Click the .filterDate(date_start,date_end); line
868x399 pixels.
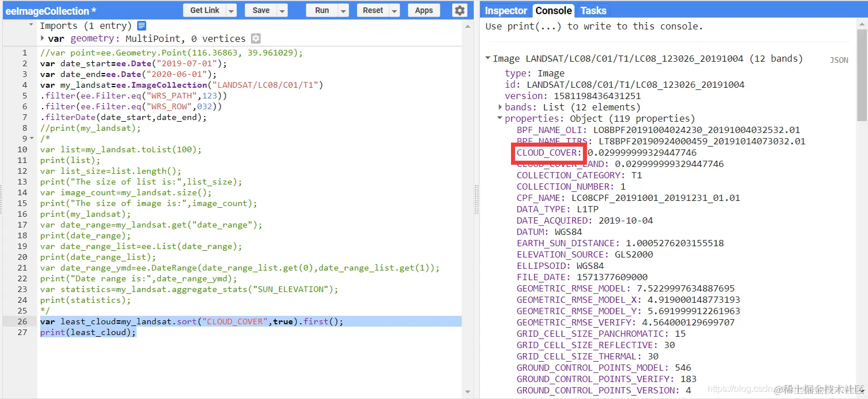click(124, 117)
